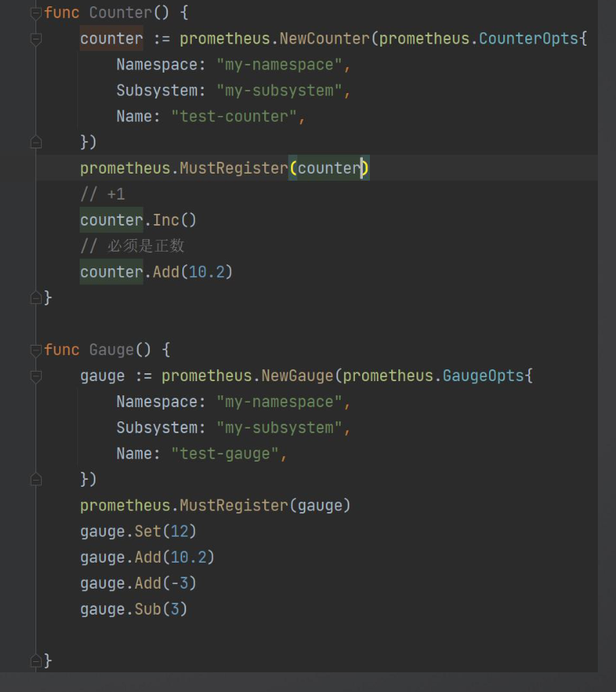Click the 10.2 argument in counter.Add
Image resolution: width=616 pixels, height=692 pixels.
(206, 272)
